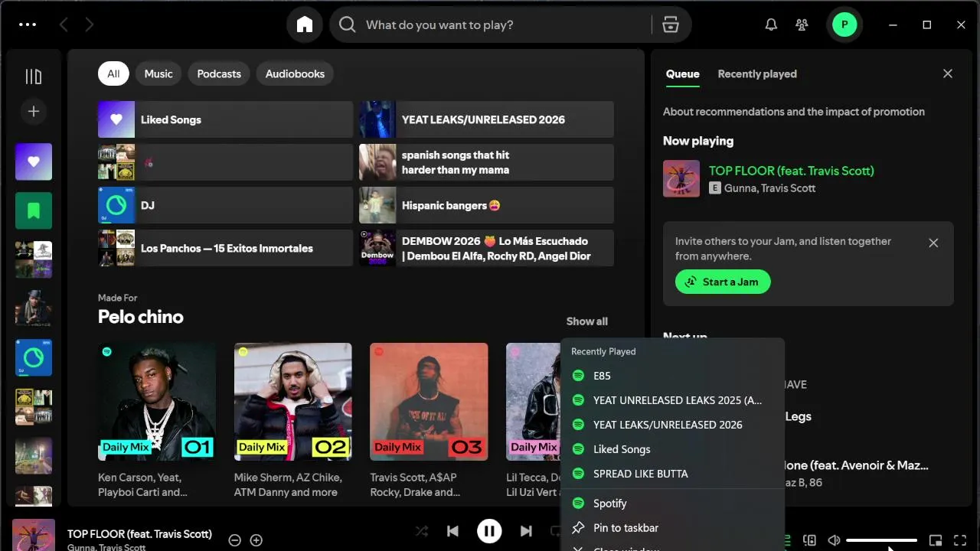
Task: Switch to the Recently played tab
Action: [x=757, y=74]
